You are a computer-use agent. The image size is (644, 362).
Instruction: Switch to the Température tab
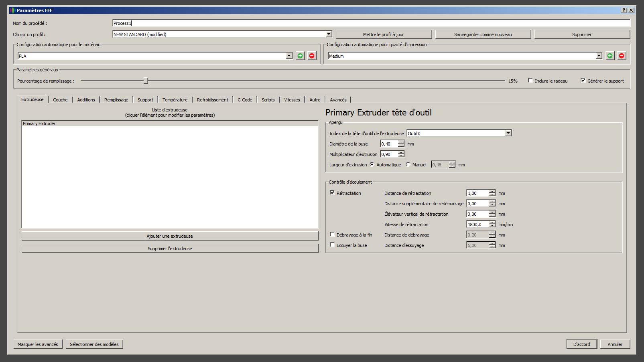(x=175, y=100)
